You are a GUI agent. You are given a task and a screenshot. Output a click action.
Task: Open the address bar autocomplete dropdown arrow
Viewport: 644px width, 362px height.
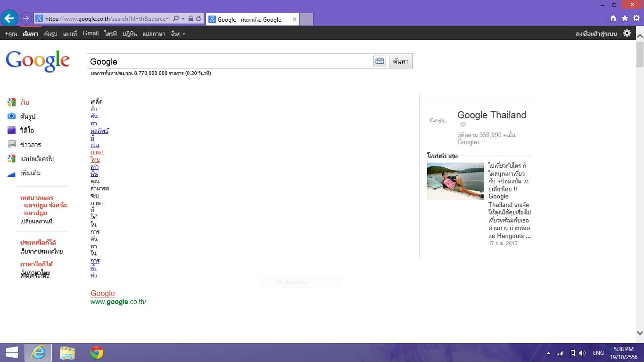(x=183, y=19)
